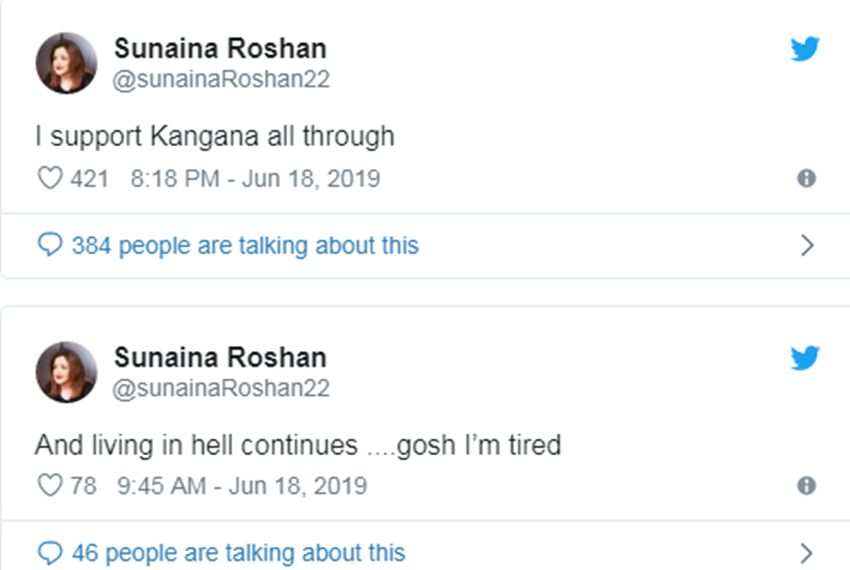Open '46 people are talking about this' link
Screen dimensions: 850x570
238,552
